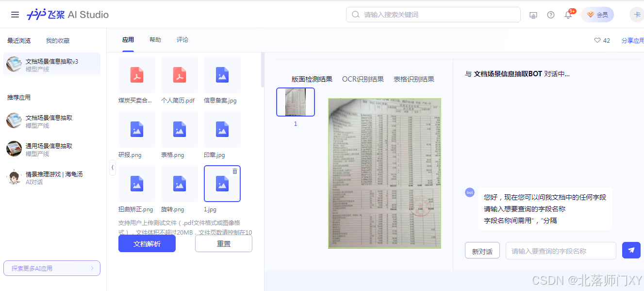Image resolution: width=644 pixels, height=291 pixels.
Task: Click the help question mark icon
Action: pyautogui.click(x=550, y=15)
